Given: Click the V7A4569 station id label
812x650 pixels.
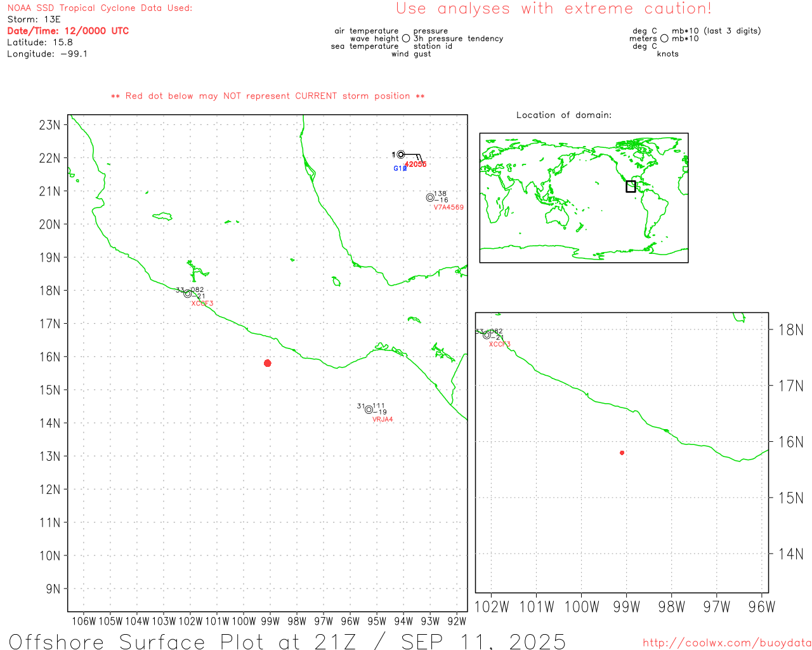Looking at the screenshot, I should pos(449,208).
